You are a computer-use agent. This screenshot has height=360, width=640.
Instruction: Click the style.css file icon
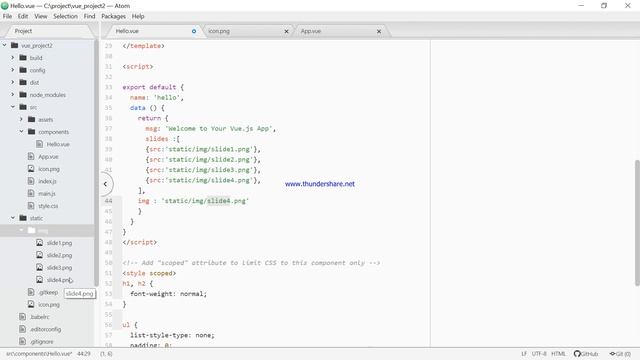(31, 205)
